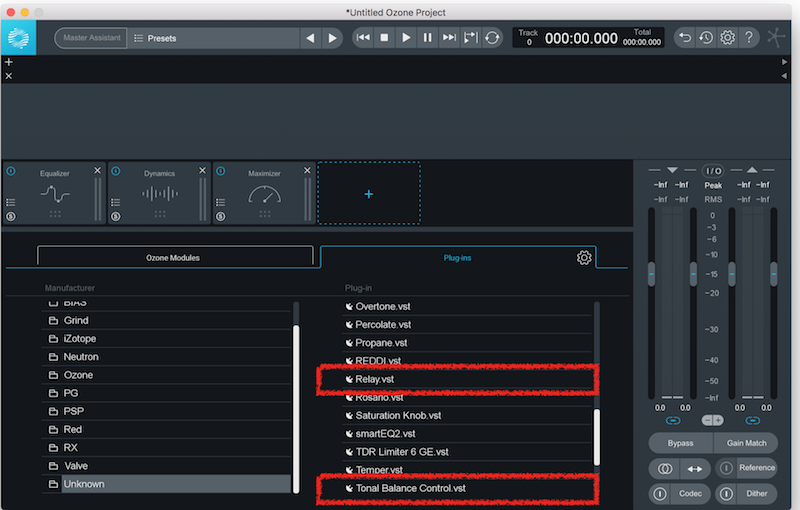The width and height of the screenshot is (800, 510).
Task: Click the Bypass button
Action: click(681, 443)
